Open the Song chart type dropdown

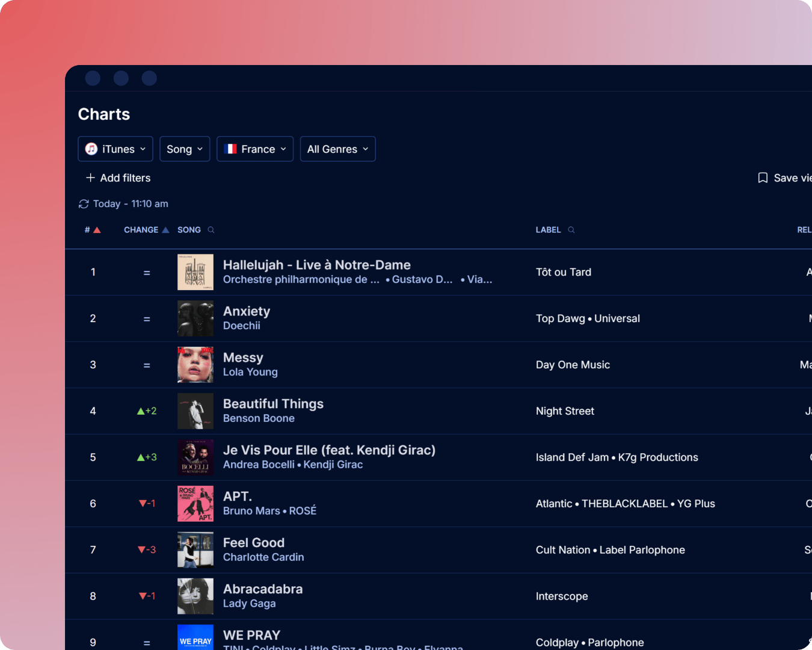tap(185, 149)
